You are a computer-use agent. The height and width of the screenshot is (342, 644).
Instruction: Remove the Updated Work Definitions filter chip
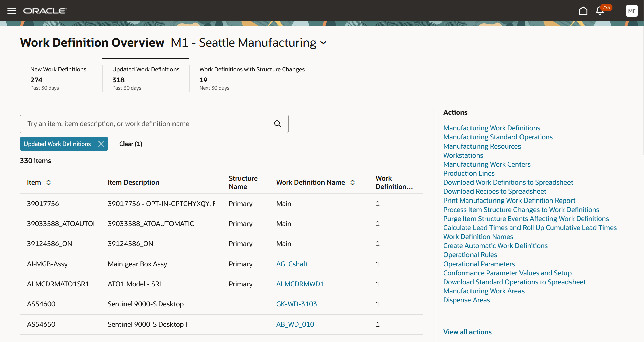(101, 144)
